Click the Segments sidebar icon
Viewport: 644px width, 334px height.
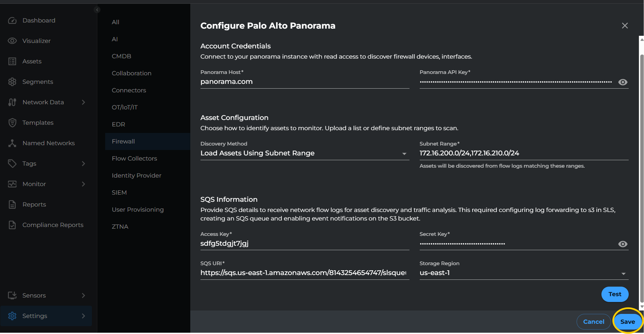(x=12, y=81)
